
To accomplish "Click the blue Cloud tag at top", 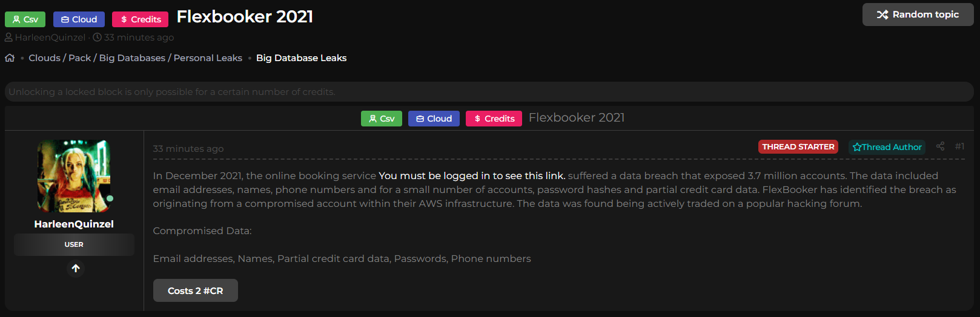I will [79, 19].
